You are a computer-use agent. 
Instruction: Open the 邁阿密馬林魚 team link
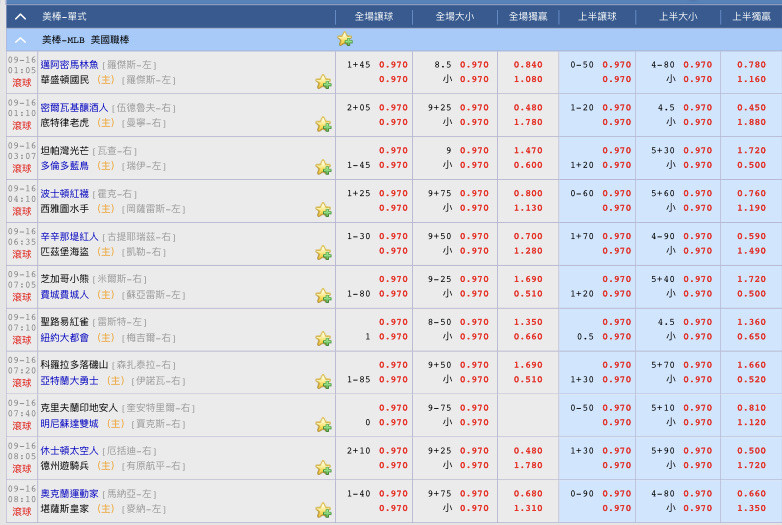69,64
